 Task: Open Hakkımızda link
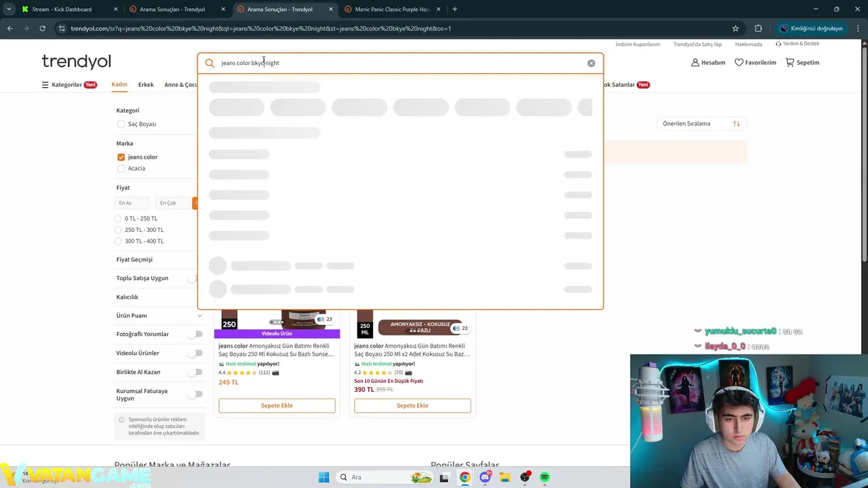[749, 44]
